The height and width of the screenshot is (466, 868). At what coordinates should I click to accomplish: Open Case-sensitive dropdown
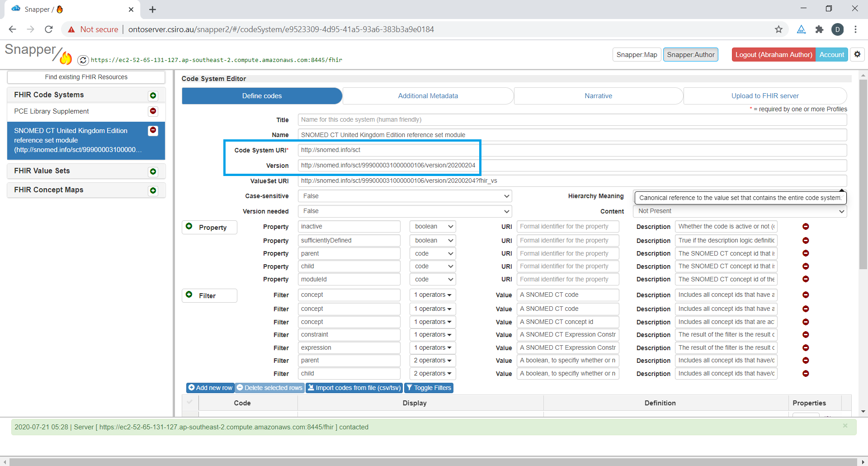coord(405,196)
